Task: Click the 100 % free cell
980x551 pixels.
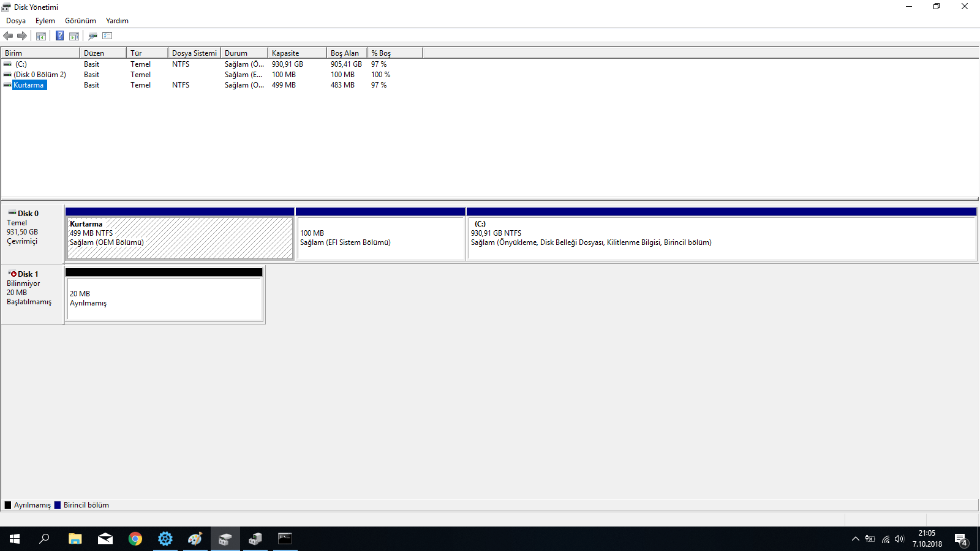Action: click(x=380, y=75)
